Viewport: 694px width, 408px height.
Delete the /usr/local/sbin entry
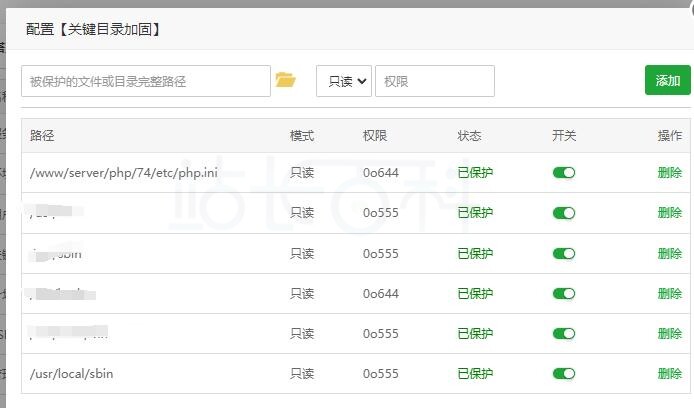coord(670,374)
